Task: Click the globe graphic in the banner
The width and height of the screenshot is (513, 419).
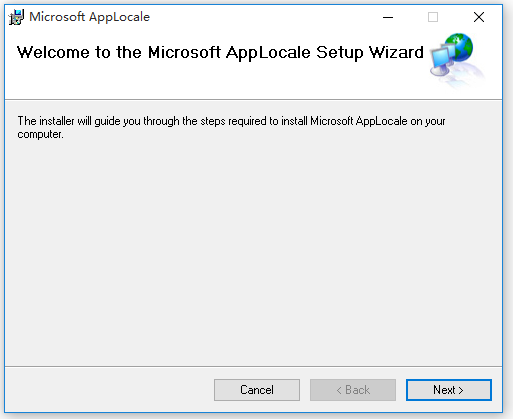Action: click(459, 47)
